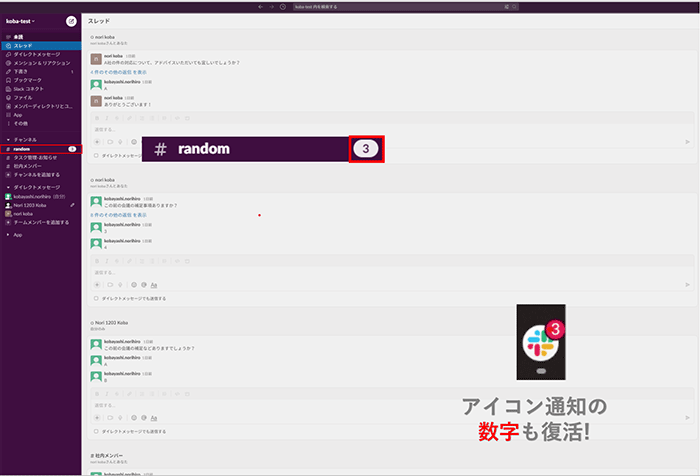
Task: Click link icon in first thread composer
Action: click(129, 118)
